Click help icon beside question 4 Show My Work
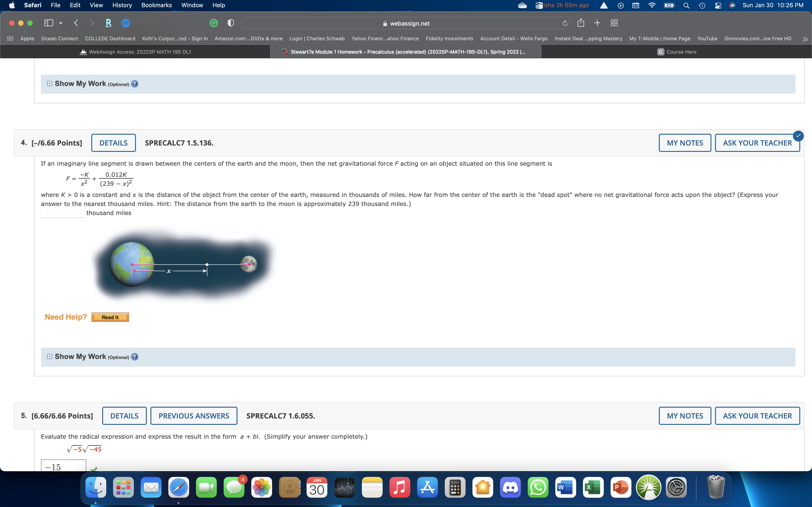812x507 pixels. coord(135,357)
